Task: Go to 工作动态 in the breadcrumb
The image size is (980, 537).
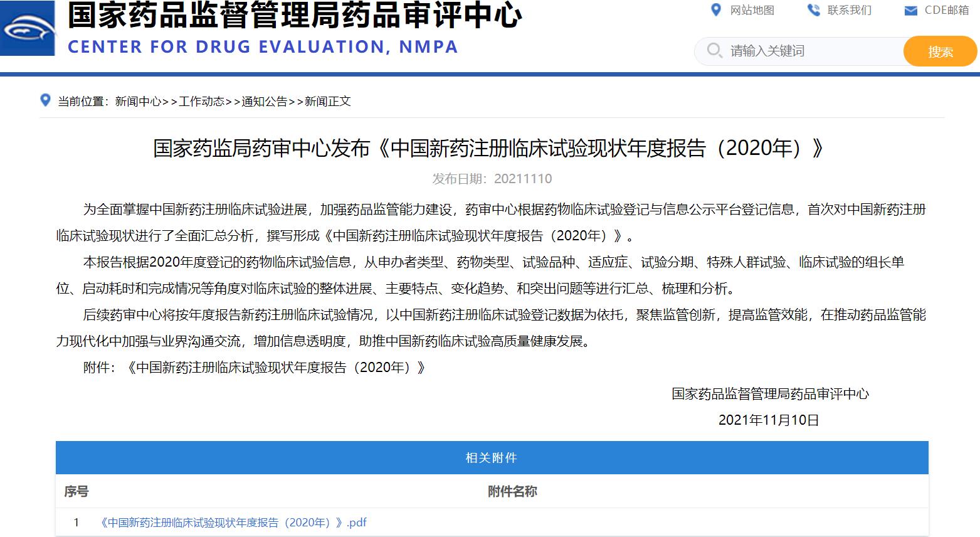Action: [x=201, y=102]
